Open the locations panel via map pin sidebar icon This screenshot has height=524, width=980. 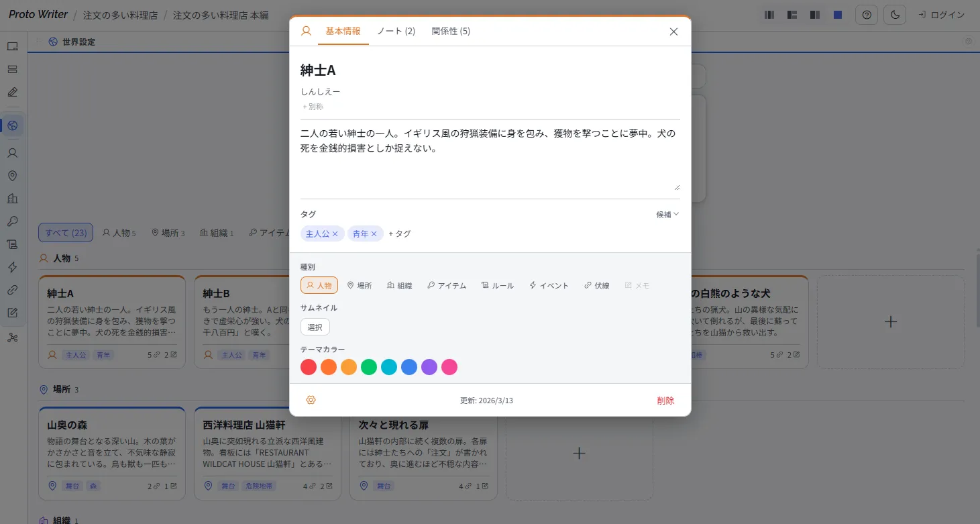pyautogui.click(x=13, y=176)
